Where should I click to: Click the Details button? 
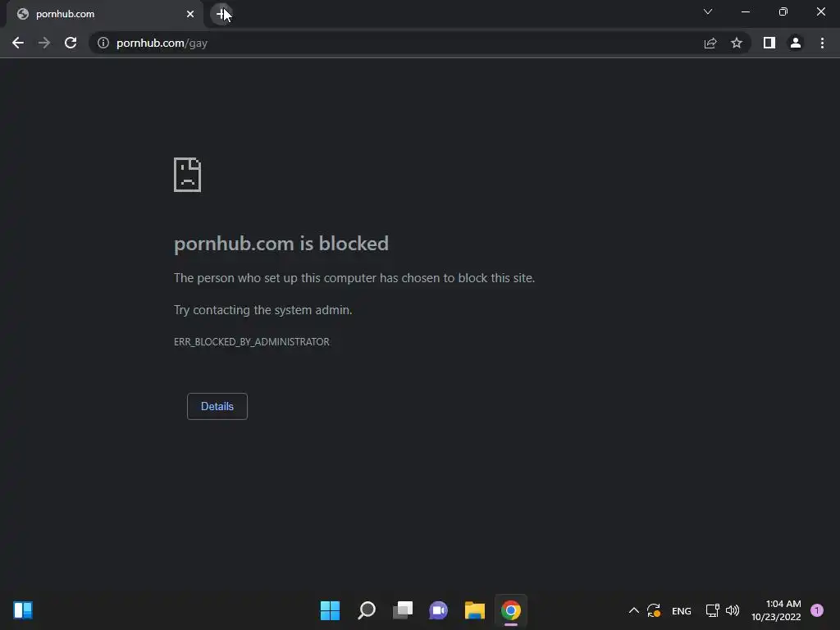[217, 406]
